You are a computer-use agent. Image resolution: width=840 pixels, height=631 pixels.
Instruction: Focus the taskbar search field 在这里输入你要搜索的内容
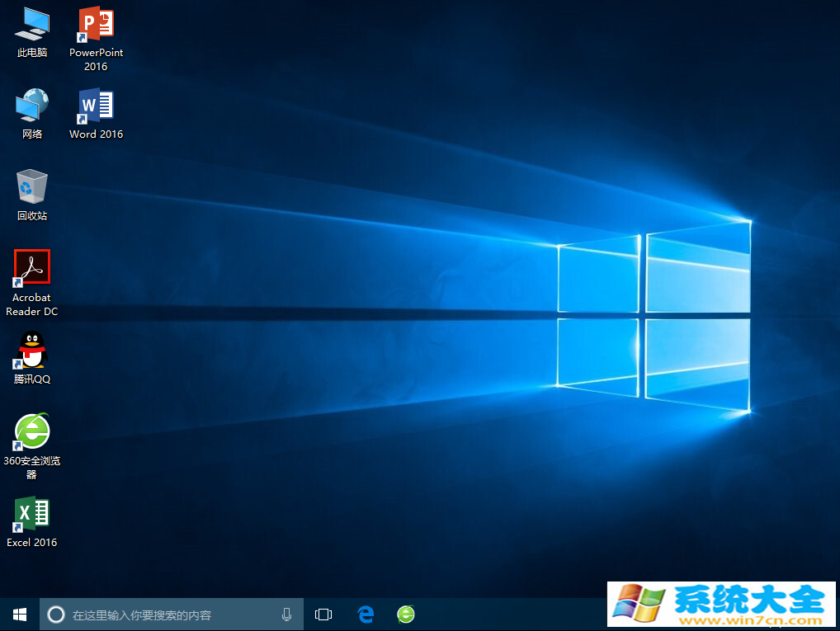tap(165, 615)
